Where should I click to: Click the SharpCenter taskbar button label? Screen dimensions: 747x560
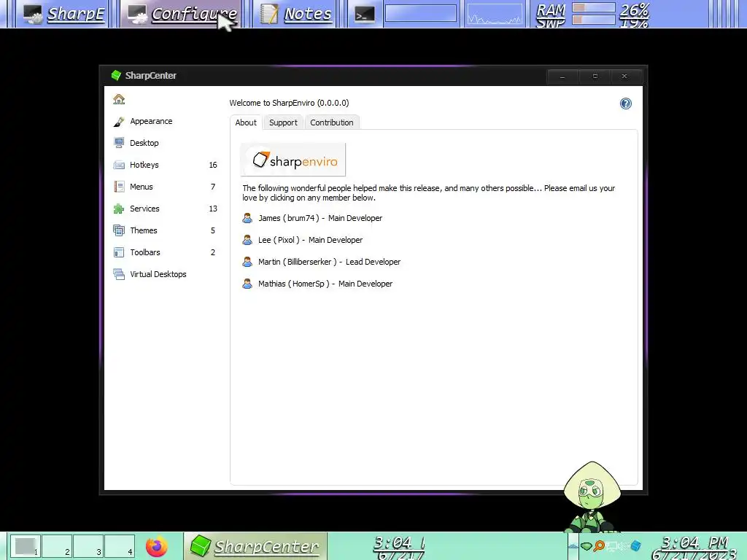tap(267, 547)
